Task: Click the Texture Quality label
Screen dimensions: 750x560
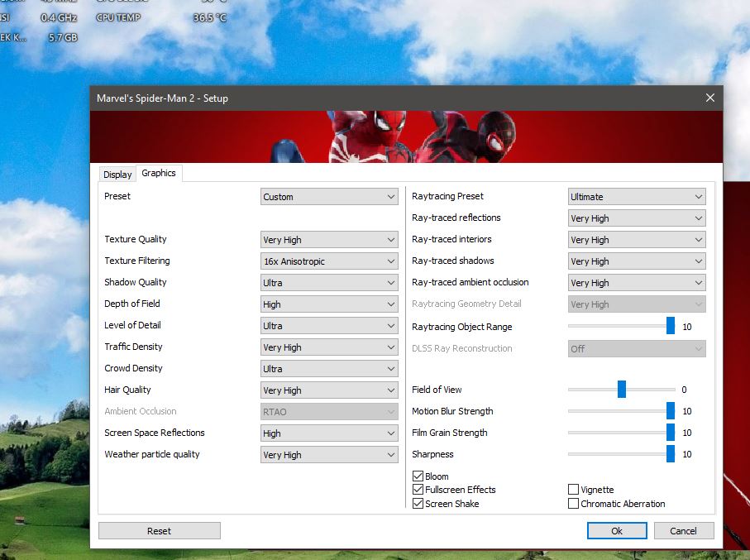Action: point(136,239)
